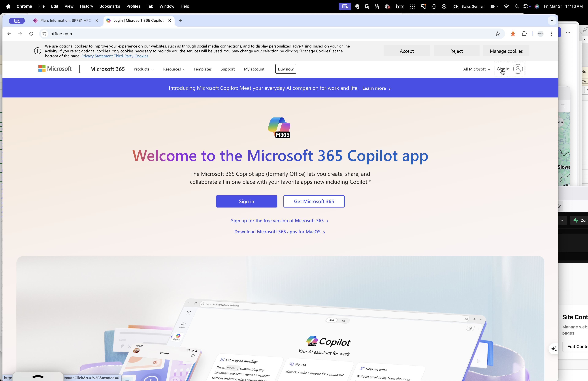Open the Third-Party Cookies link
The height and width of the screenshot is (381, 588).
131,56
